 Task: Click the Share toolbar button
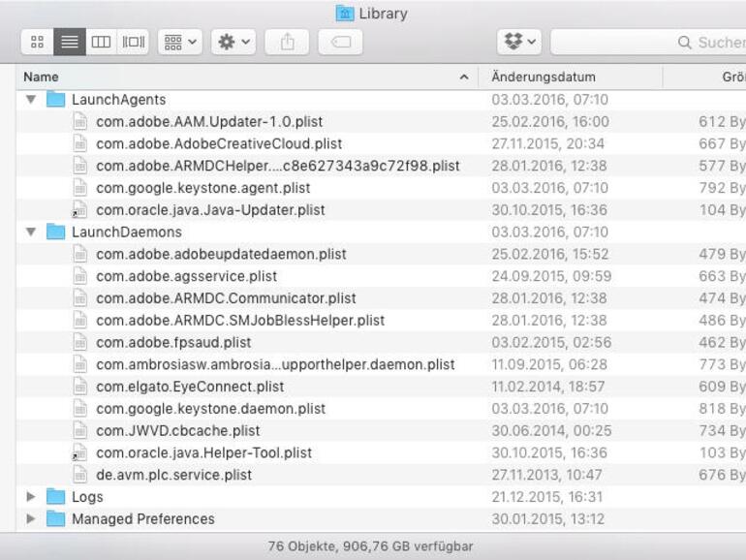287,42
